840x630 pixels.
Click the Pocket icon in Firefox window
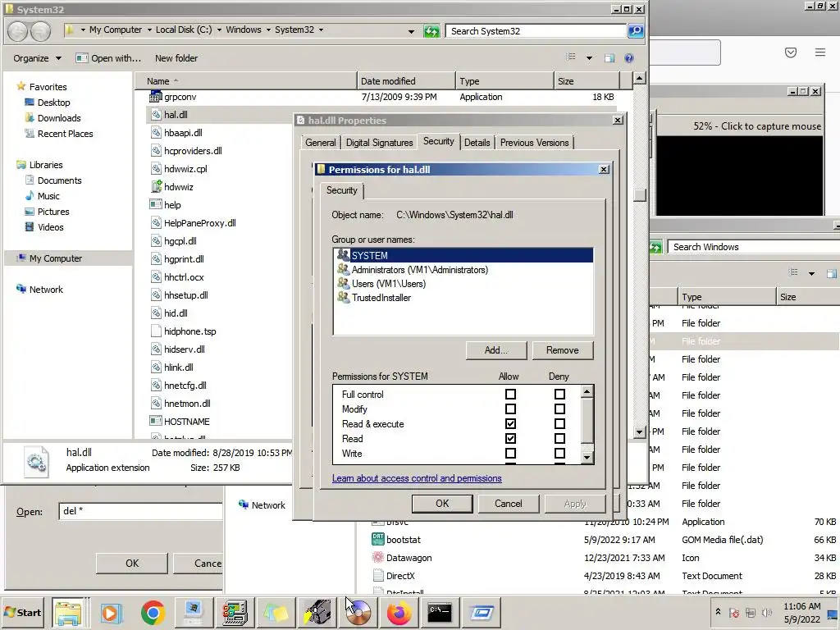click(791, 52)
